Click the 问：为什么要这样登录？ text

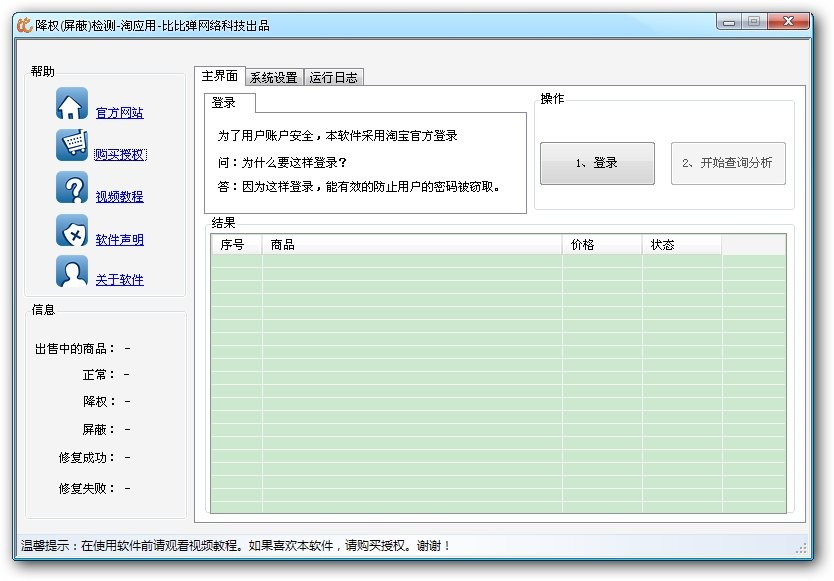point(282,162)
